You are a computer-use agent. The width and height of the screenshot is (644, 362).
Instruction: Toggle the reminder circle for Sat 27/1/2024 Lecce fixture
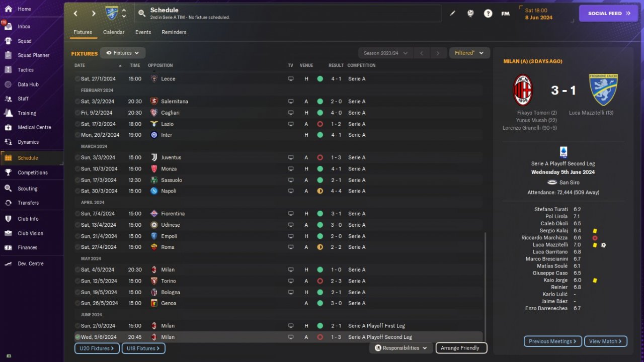(x=77, y=79)
